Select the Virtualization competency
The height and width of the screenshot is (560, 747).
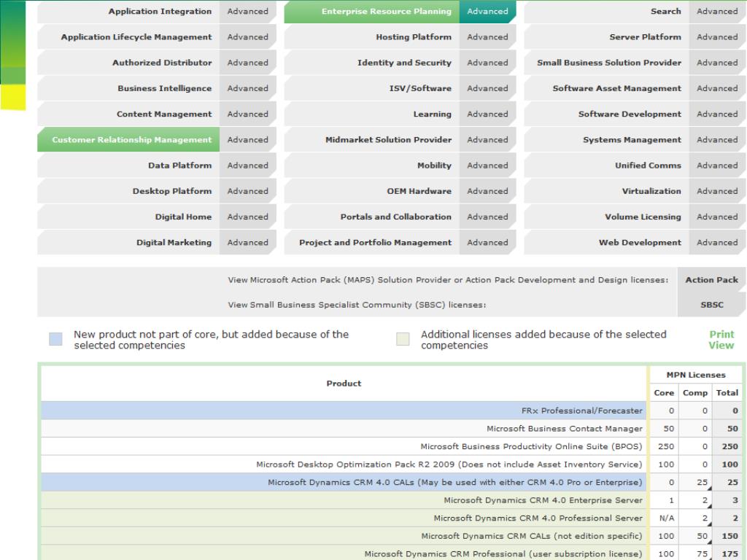tap(606, 192)
